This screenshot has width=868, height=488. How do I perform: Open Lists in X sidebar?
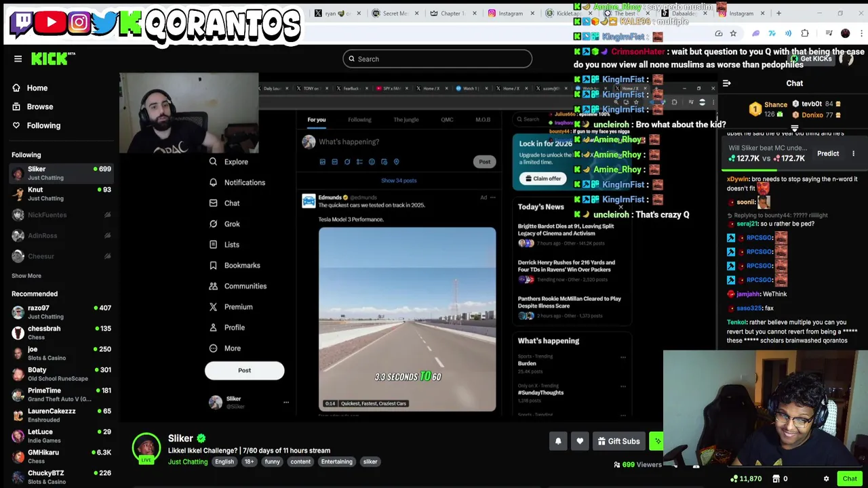pyautogui.click(x=224, y=245)
